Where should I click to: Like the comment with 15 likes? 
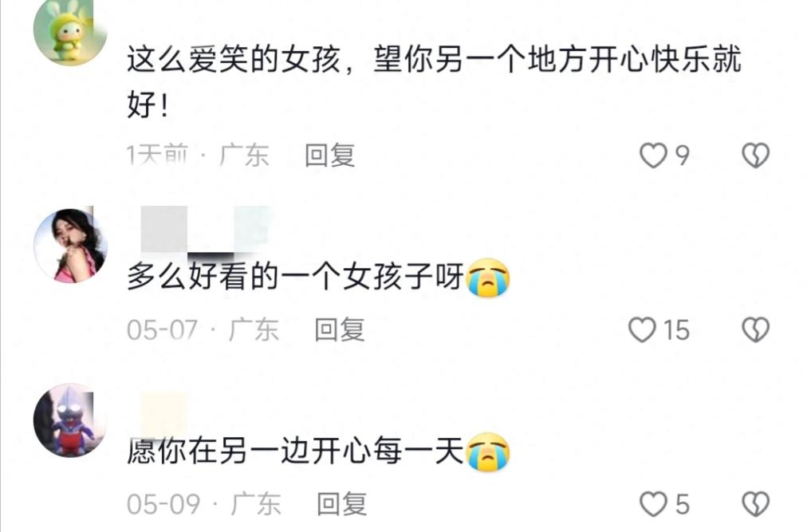[642, 329]
